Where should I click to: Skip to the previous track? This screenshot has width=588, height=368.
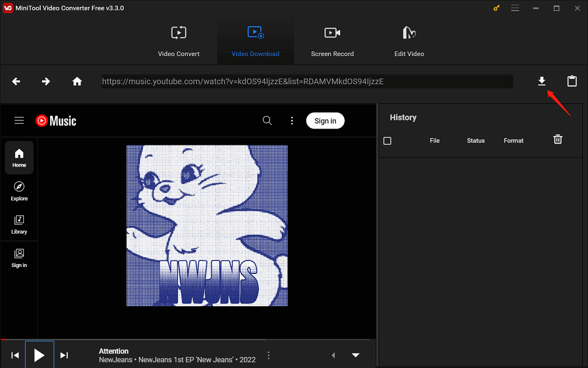point(15,355)
